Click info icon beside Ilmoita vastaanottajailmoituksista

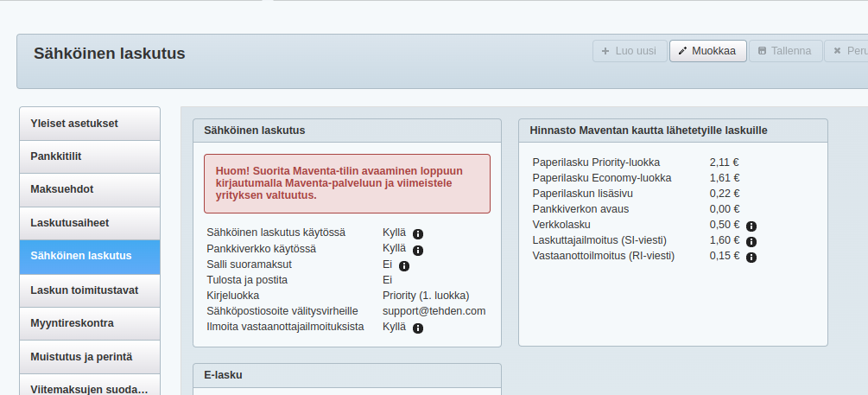click(x=418, y=328)
